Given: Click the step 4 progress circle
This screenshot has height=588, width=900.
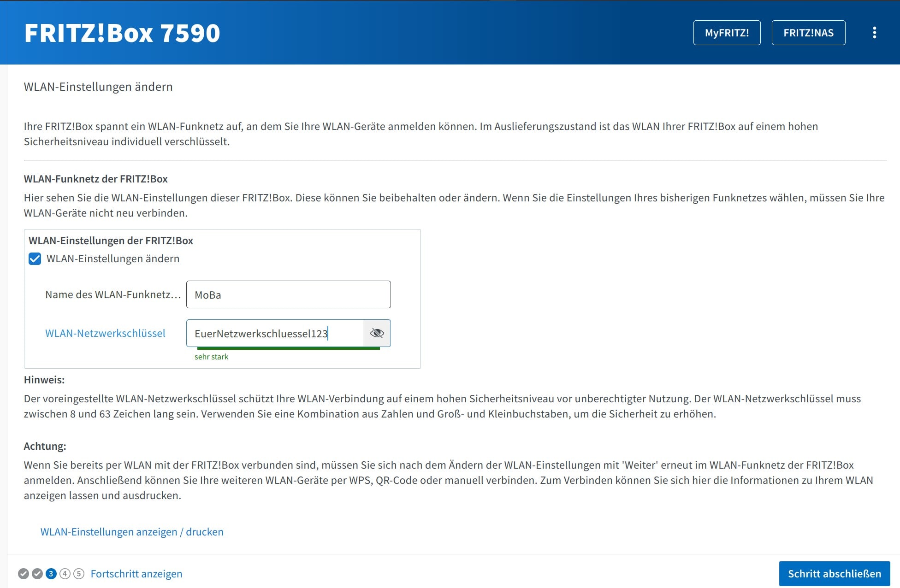Looking at the screenshot, I should pos(65,574).
